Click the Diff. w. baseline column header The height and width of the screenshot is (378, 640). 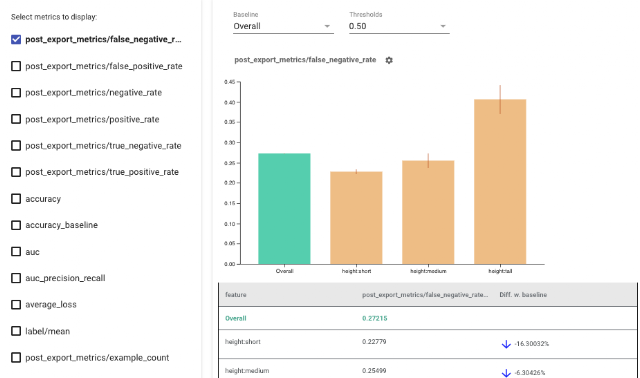pos(523,295)
